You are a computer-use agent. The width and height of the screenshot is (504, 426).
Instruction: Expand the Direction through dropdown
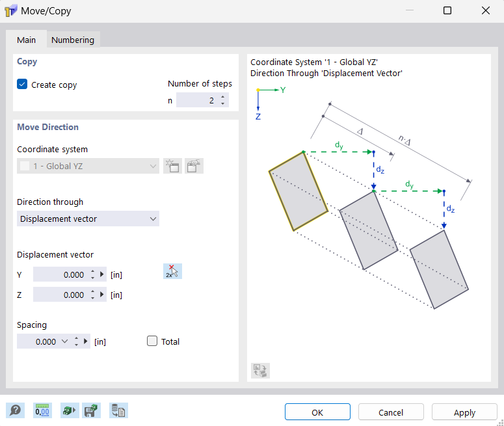88,219
